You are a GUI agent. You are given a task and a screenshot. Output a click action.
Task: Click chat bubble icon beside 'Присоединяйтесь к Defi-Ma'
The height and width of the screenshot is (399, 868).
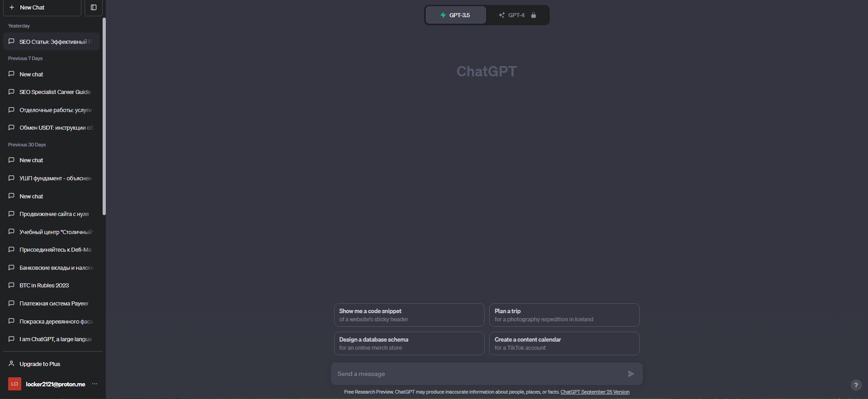point(11,249)
